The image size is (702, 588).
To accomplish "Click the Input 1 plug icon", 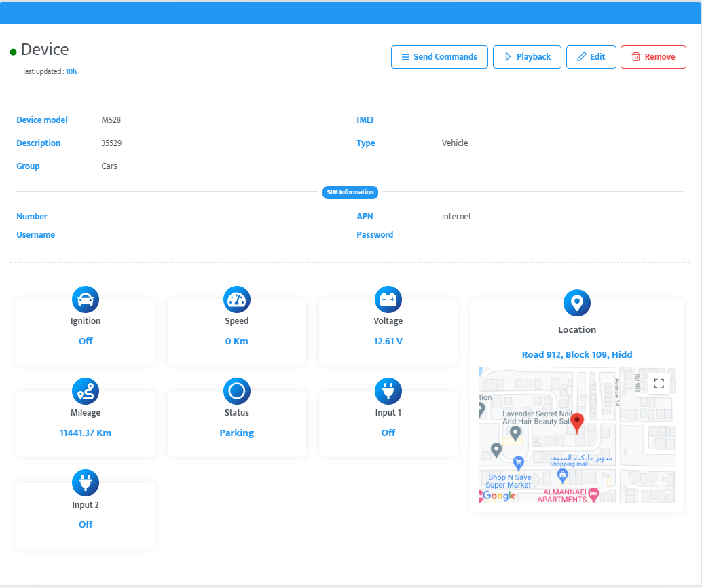I will point(388,391).
